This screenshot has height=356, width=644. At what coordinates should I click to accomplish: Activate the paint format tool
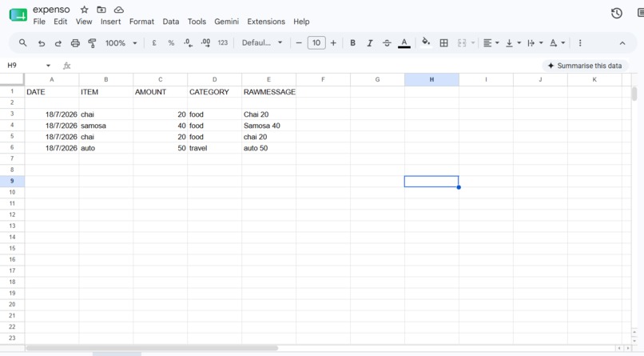92,43
